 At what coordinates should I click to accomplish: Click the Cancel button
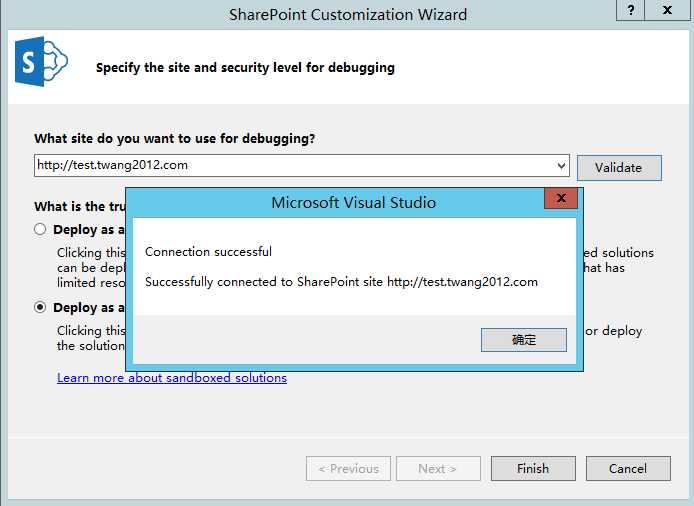pyautogui.click(x=628, y=468)
